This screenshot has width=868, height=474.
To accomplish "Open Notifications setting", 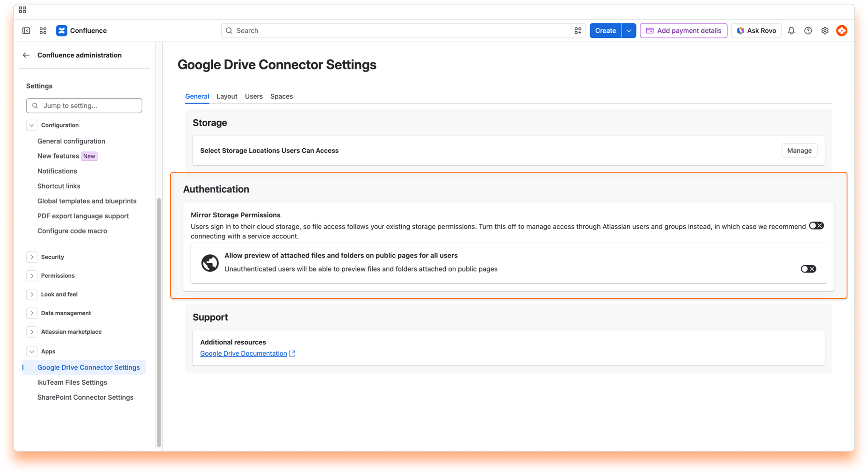I will click(57, 171).
